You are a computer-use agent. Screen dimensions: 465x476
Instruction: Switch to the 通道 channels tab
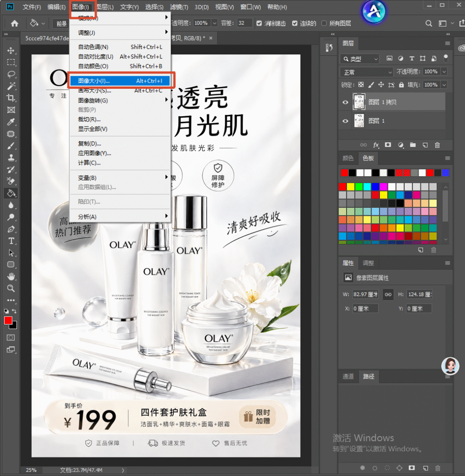tap(348, 377)
